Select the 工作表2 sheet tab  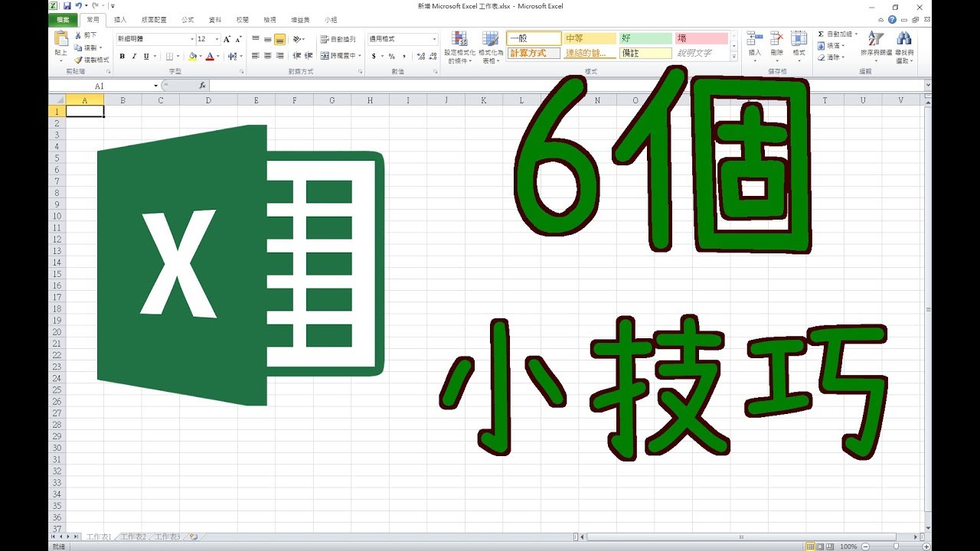tap(133, 537)
